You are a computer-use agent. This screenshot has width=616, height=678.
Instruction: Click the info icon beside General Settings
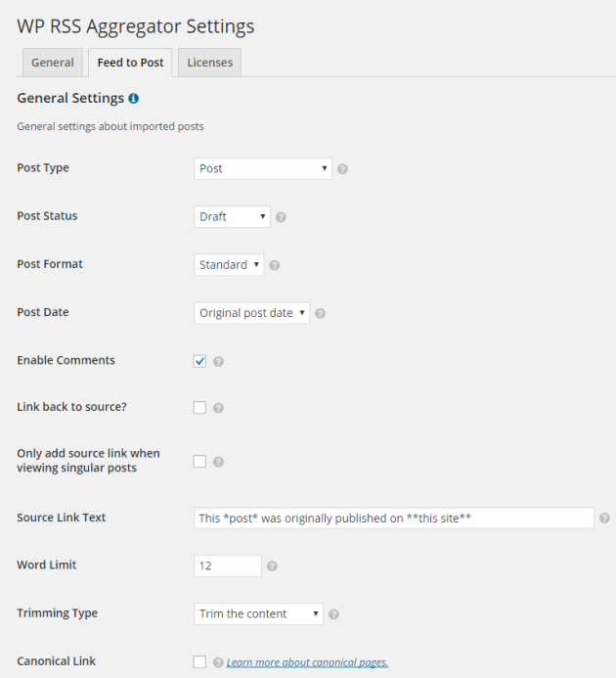(x=134, y=99)
